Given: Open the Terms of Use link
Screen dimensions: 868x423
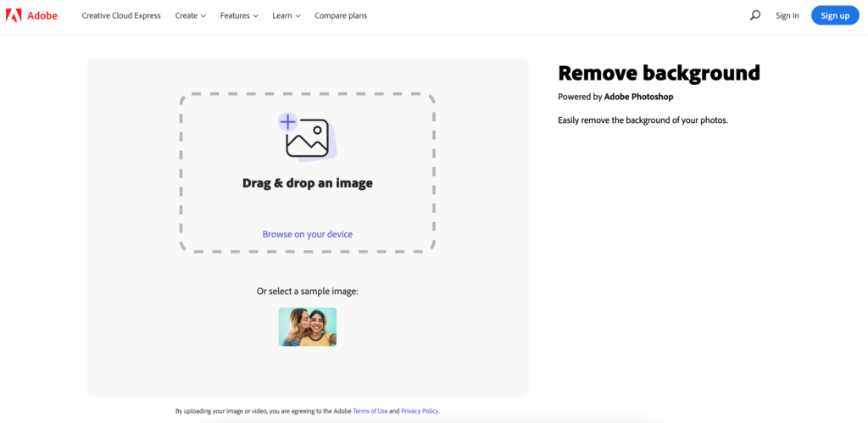Looking at the screenshot, I should [x=370, y=411].
